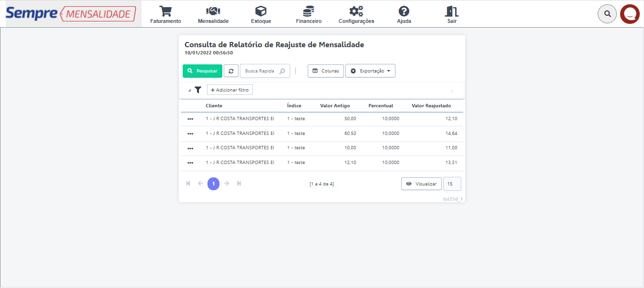Screen dimensions: 644x288
Task: Expand the Exportação dropdown
Action: tap(370, 71)
